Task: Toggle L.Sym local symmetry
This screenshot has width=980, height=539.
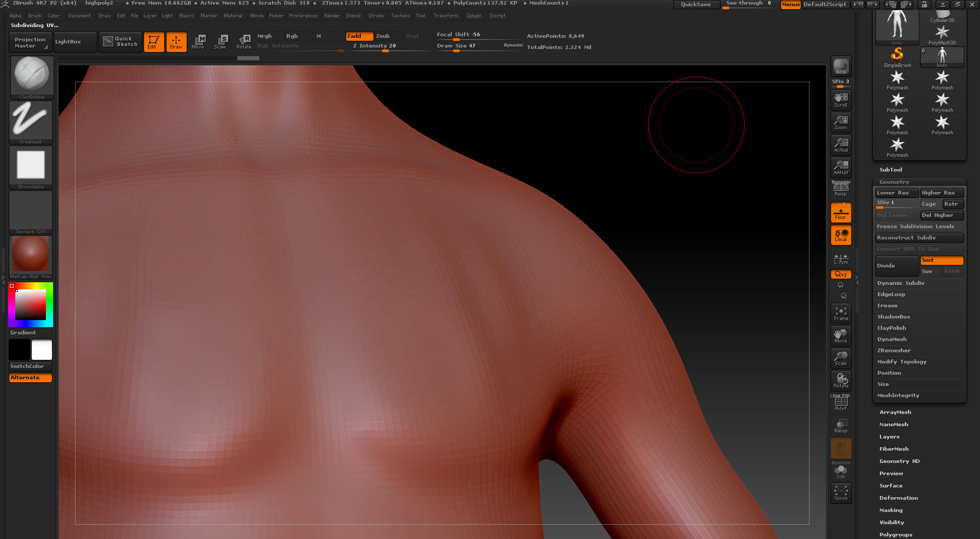Action: 841,259
